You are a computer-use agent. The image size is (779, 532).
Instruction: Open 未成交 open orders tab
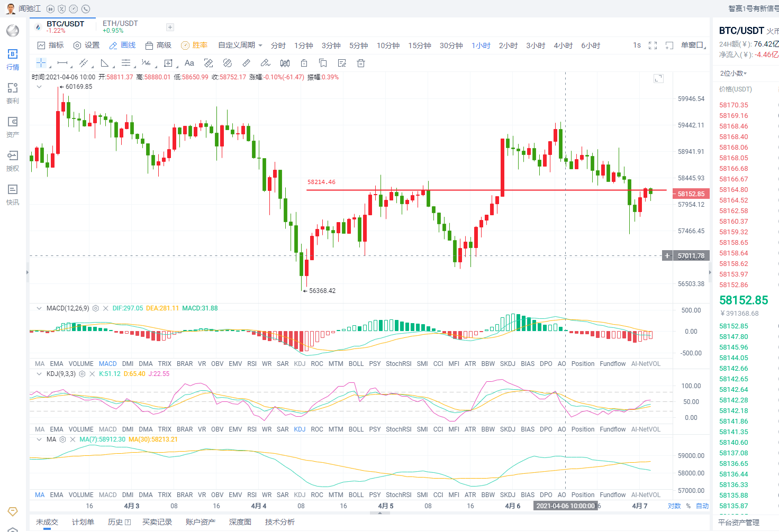pyautogui.click(x=47, y=522)
